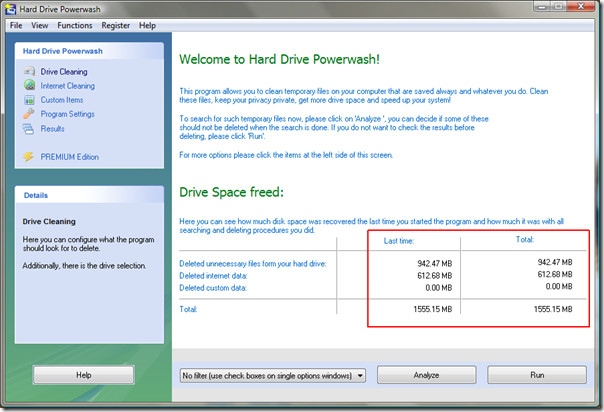Click the last-time 612.68 MB value
604x412 pixels.
coord(435,276)
